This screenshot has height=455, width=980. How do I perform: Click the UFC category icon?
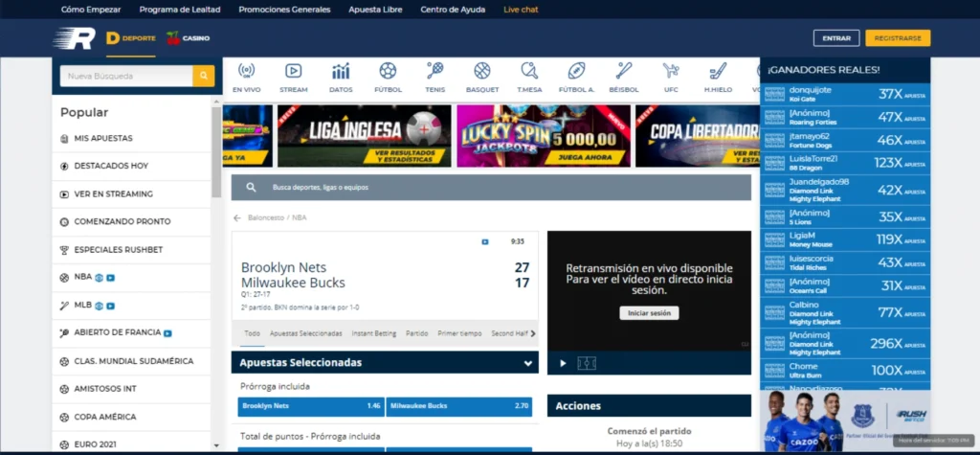[671, 72]
